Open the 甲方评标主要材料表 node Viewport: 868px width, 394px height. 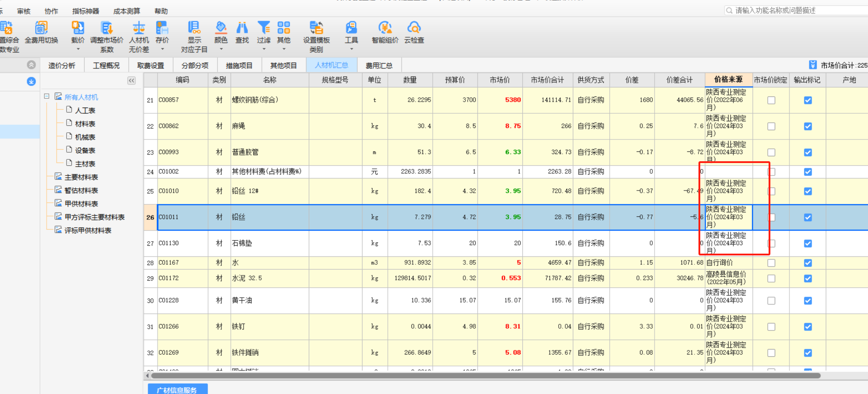click(95, 217)
